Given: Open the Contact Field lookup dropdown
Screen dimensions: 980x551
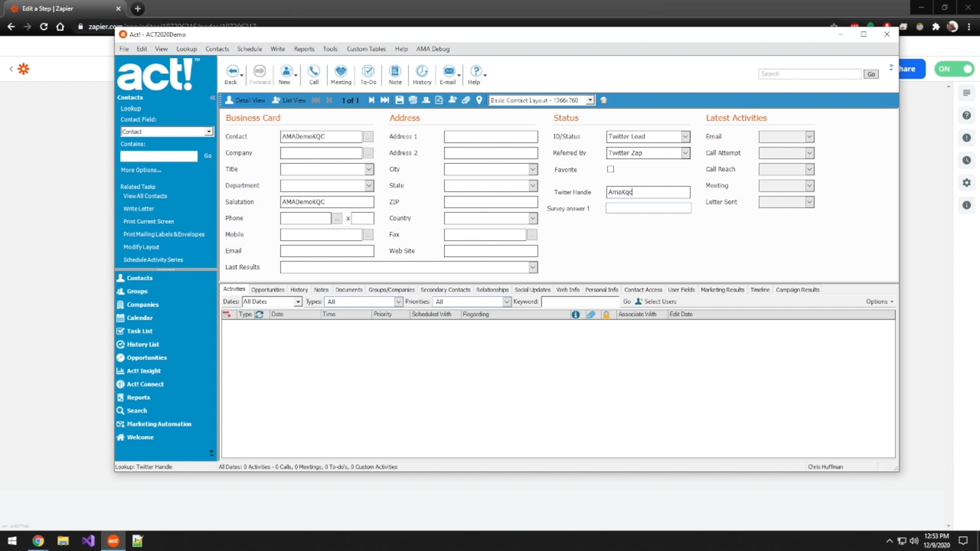Looking at the screenshot, I should click(x=209, y=131).
